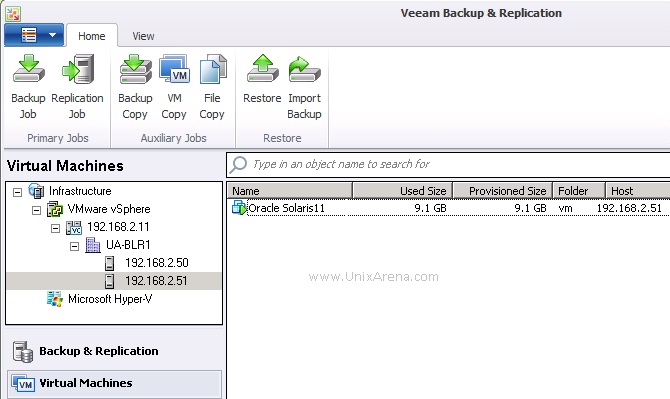
Task: Click the magnifier search icon
Action: pyautogui.click(x=238, y=164)
